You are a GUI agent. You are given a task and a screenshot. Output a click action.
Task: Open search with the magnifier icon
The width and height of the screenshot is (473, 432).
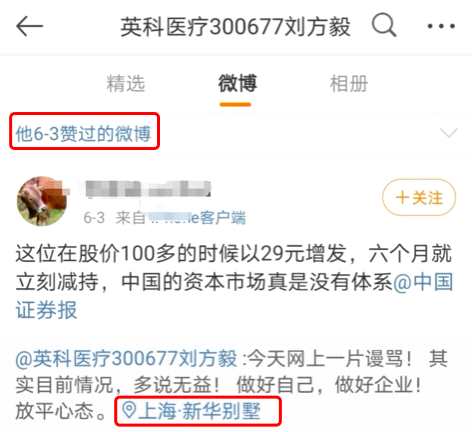(384, 25)
